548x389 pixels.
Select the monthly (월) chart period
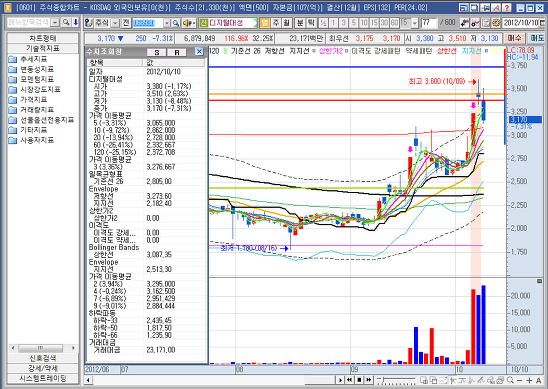pyautogui.click(x=287, y=23)
